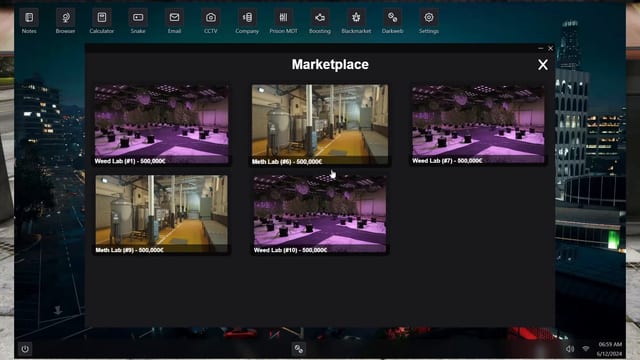Open the Blackmarket app icon
Viewport: 640px width, 360px height.
356,18
